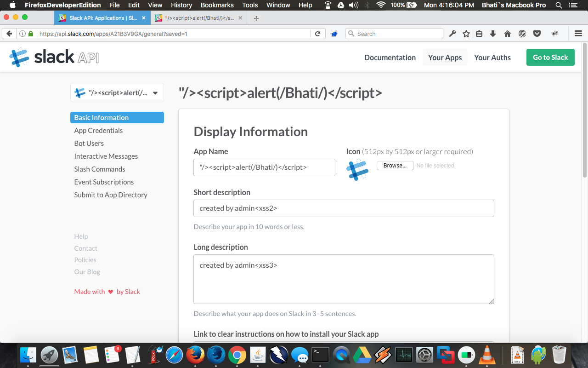Click the Contact link

tap(86, 248)
